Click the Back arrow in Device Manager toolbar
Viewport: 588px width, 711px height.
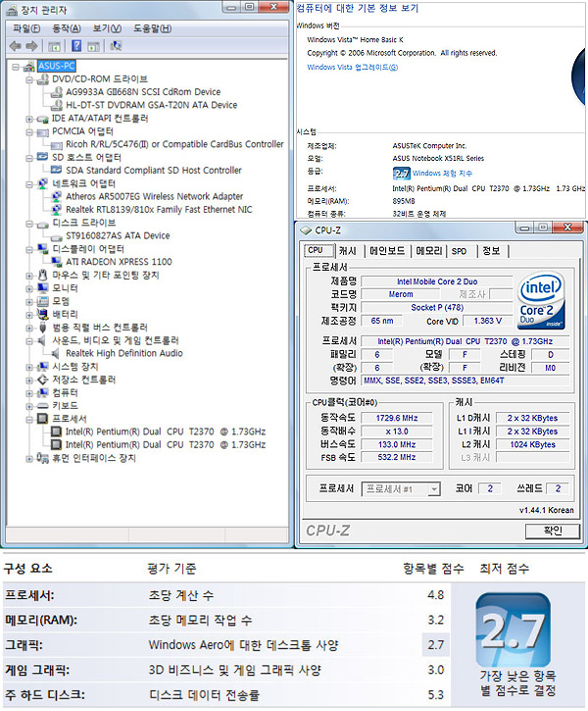click(15, 46)
